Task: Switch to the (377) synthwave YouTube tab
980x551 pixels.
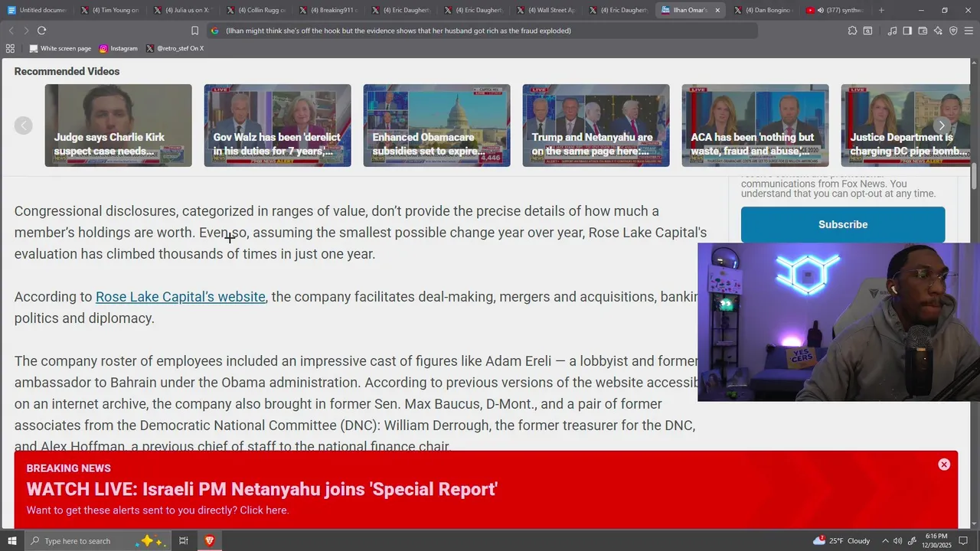Action: (836, 10)
